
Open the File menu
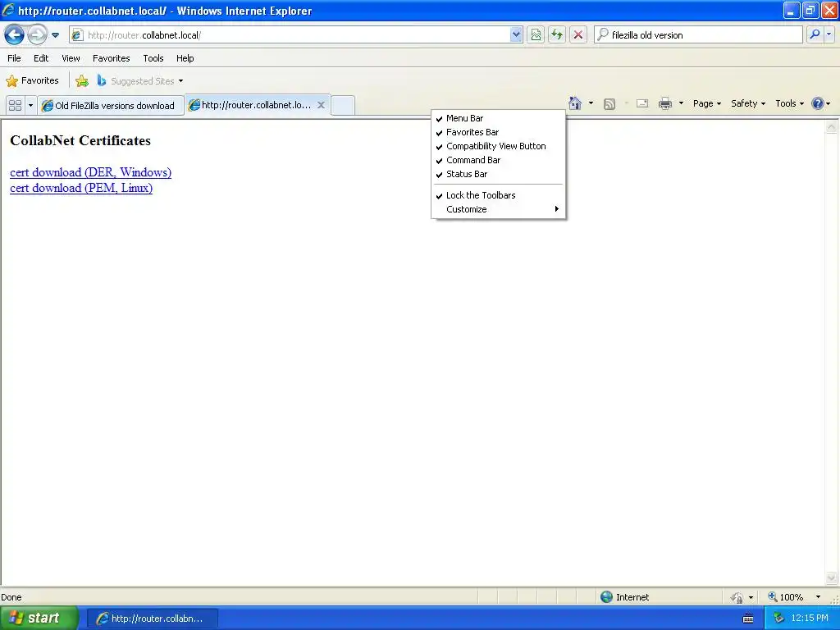click(15, 58)
